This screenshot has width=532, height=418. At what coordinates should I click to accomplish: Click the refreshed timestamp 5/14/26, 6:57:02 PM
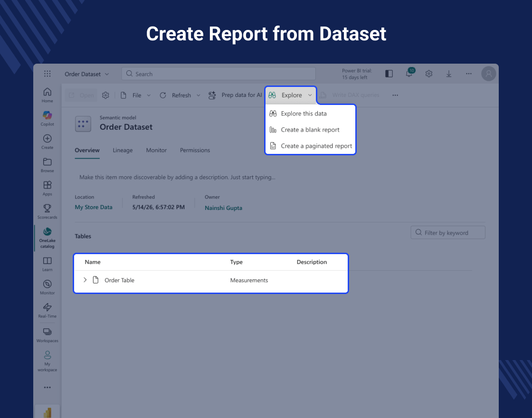tap(159, 207)
